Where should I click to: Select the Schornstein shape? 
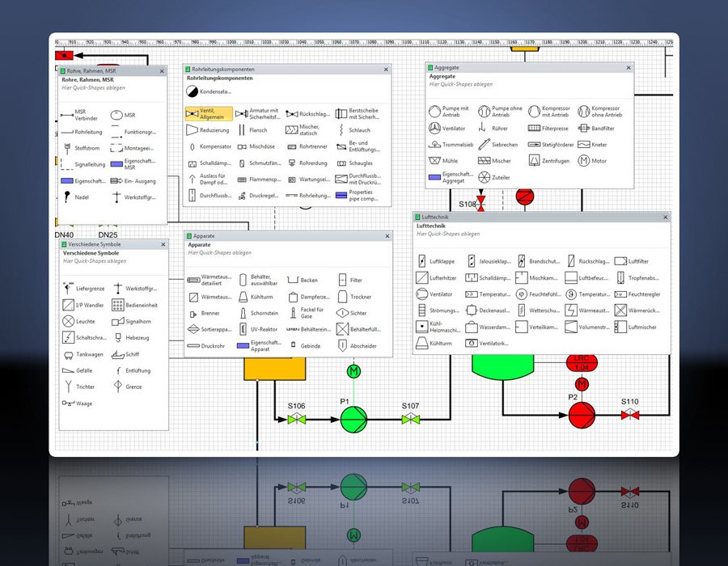[258, 313]
